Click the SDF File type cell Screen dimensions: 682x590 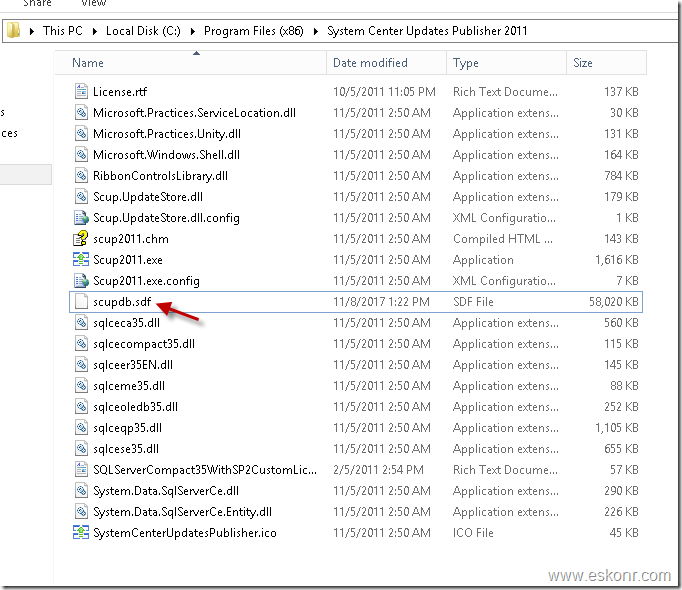473,302
